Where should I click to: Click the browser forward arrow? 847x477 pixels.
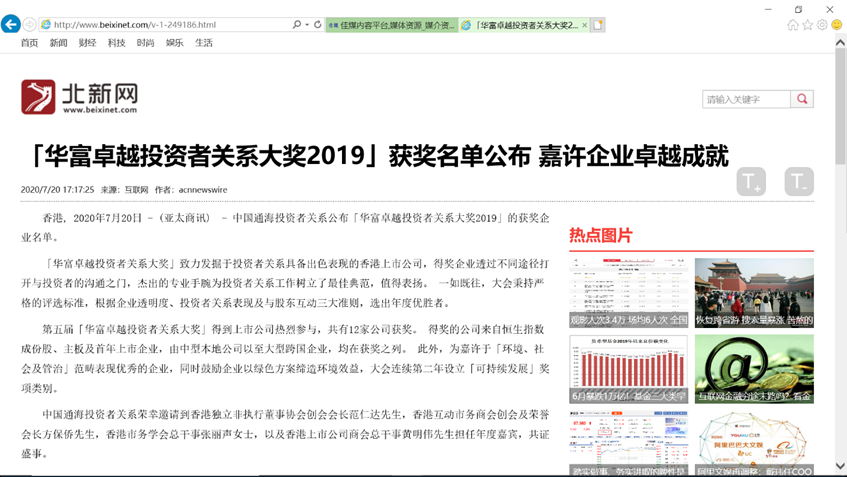30,25
